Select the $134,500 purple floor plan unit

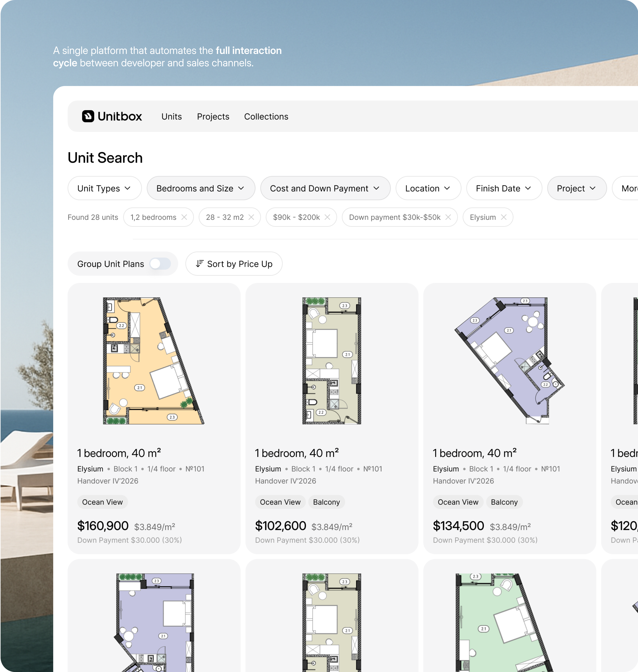coord(509,361)
